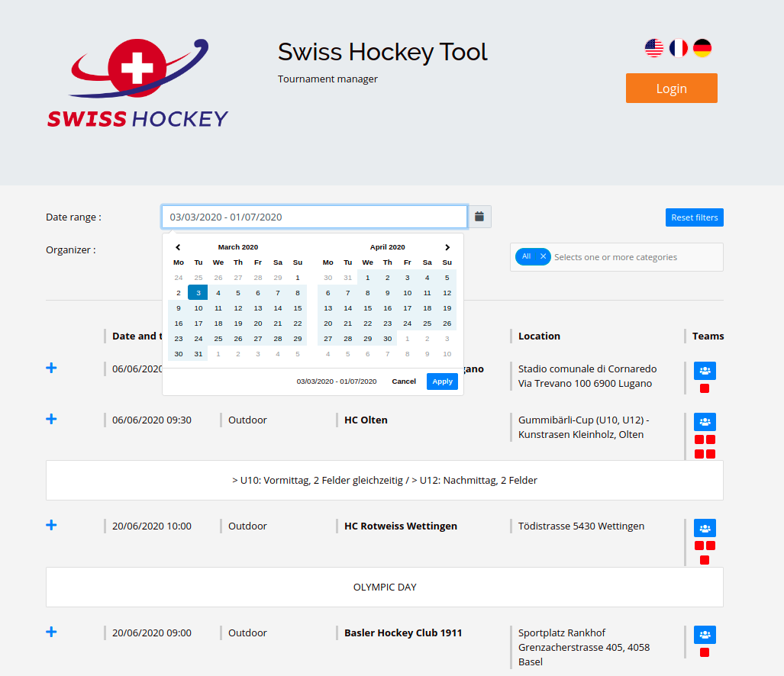Screen dimensions: 784x676
Task: Open teams icon for HC Olten row
Action: [x=705, y=422]
